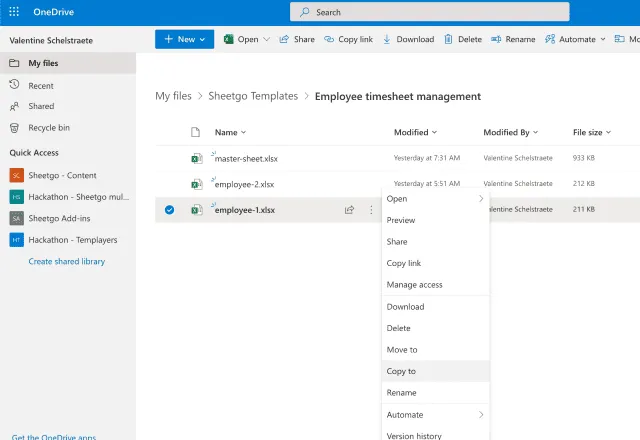Viewport: 640px width, 440px height.
Task: Click the Excel icon on Open button
Action: (x=229, y=39)
